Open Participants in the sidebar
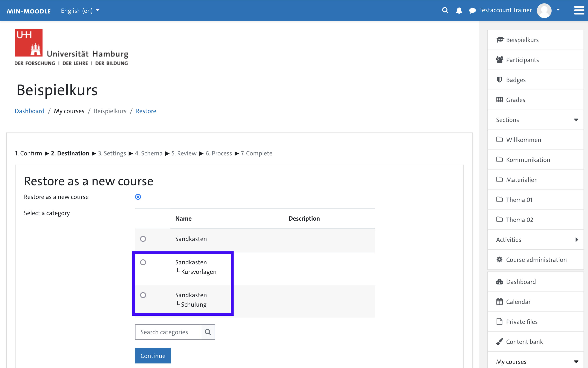 tap(536, 60)
